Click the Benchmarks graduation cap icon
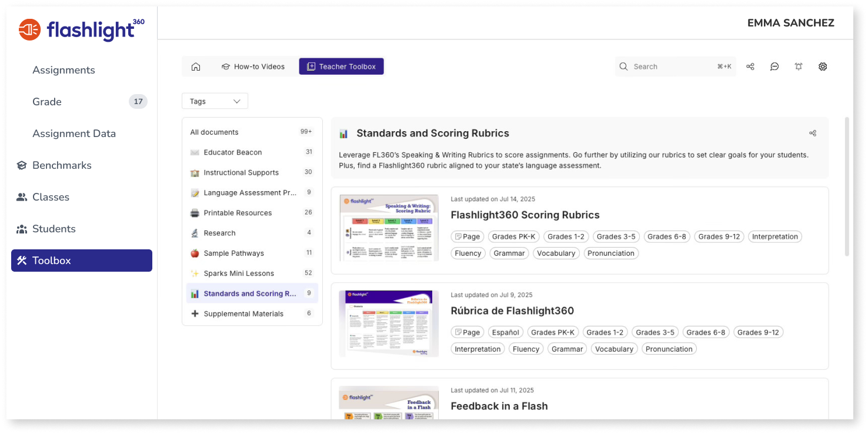The height and width of the screenshot is (434, 868). click(x=22, y=165)
